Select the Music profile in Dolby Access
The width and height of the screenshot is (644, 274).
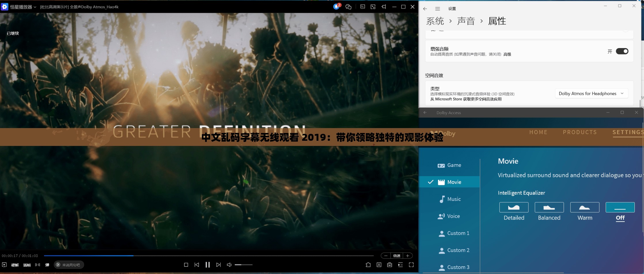[x=449, y=199]
